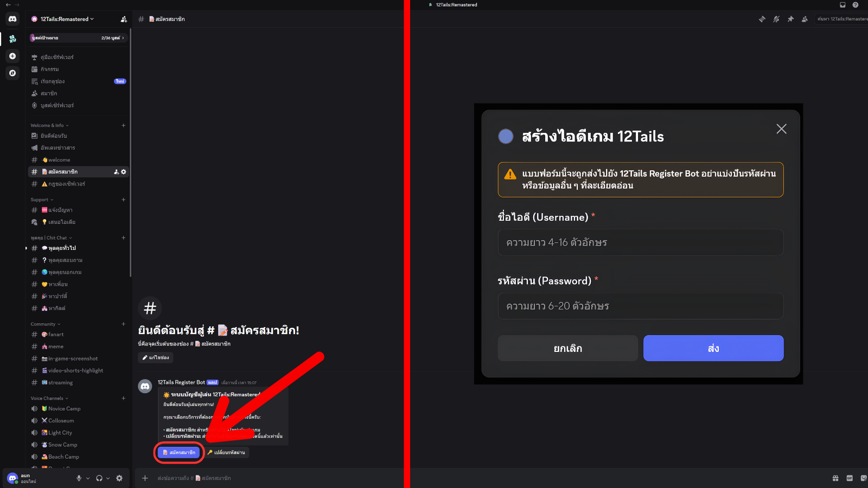The height and width of the screenshot is (488, 868).
Task: Click the แก้ไขช่อง edit channel button
Action: pyautogui.click(x=156, y=357)
